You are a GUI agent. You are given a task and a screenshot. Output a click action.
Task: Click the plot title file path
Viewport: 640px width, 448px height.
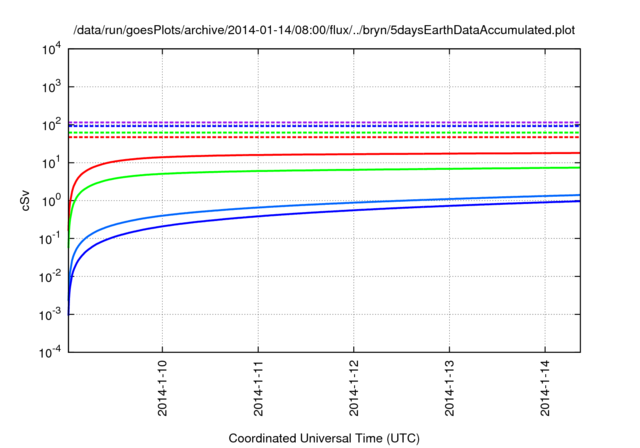point(324,30)
